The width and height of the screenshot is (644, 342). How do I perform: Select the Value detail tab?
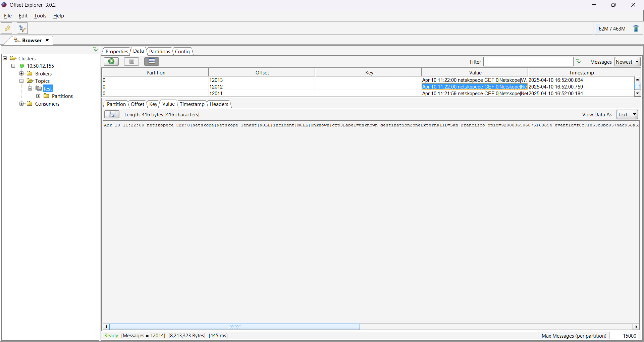pos(168,104)
